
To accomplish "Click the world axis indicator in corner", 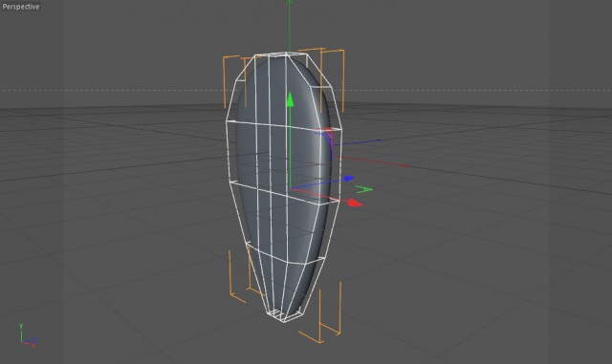I will pyautogui.click(x=28, y=335).
